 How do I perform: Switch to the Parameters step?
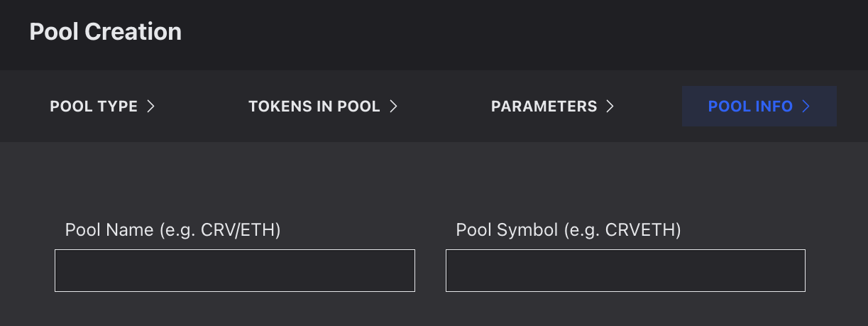tap(551, 107)
